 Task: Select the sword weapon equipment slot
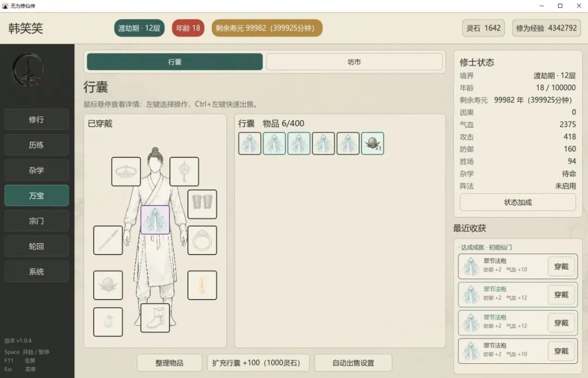pos(108,240)
